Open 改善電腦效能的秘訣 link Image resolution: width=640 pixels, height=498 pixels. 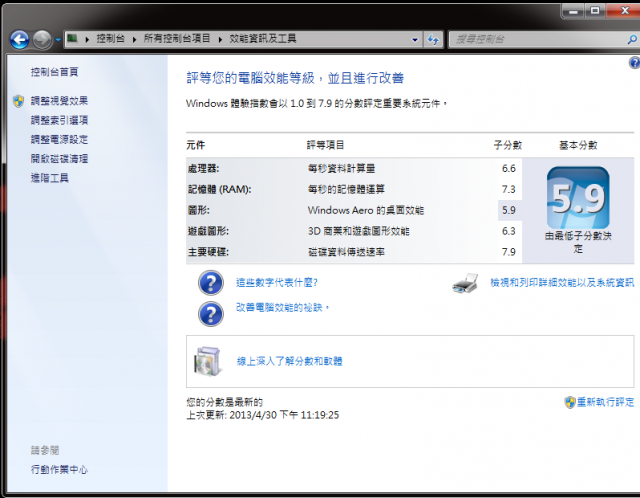coord(282,307)
